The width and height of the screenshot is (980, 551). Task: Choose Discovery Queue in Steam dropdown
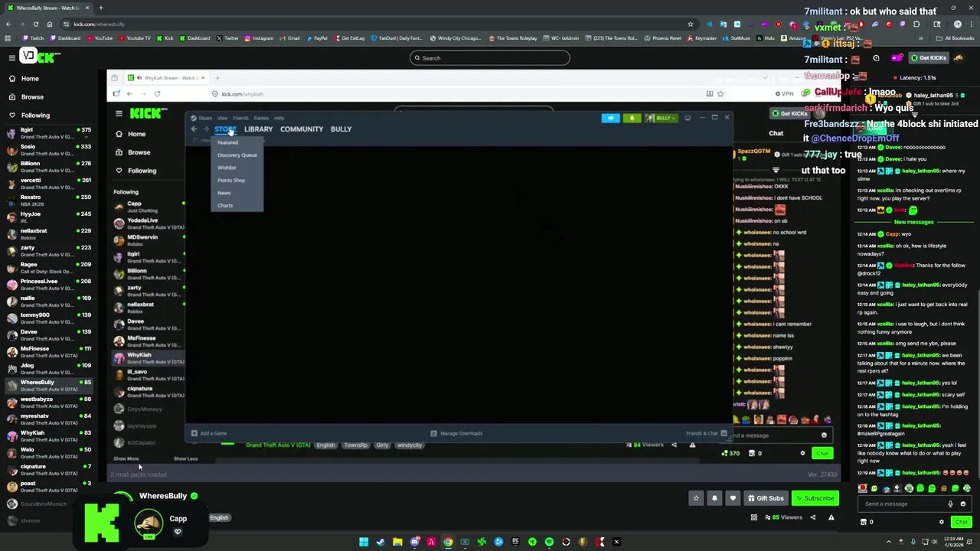237,155
